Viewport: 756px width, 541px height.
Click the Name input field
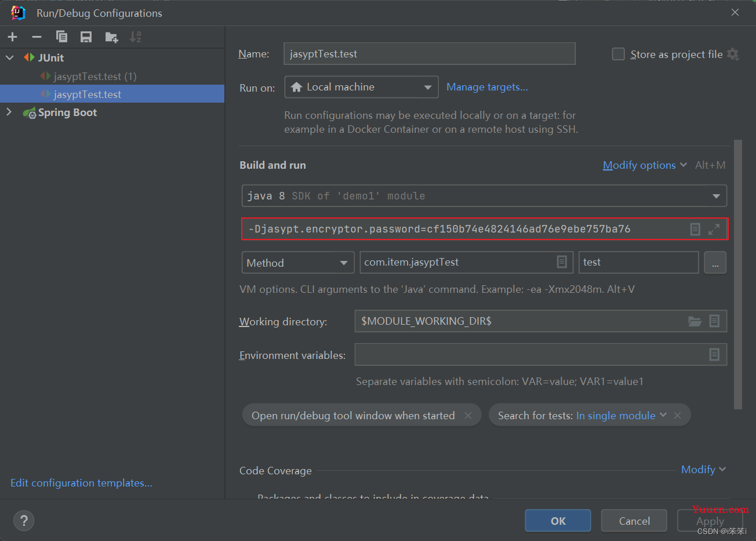click(x=430, y=54)
